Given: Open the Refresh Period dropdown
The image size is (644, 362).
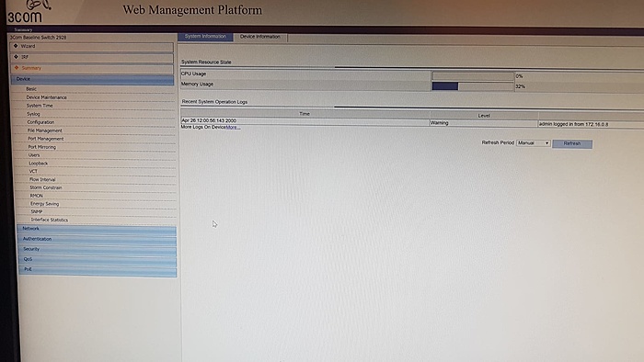Looking at the screenshot, I should click(533, 143).
